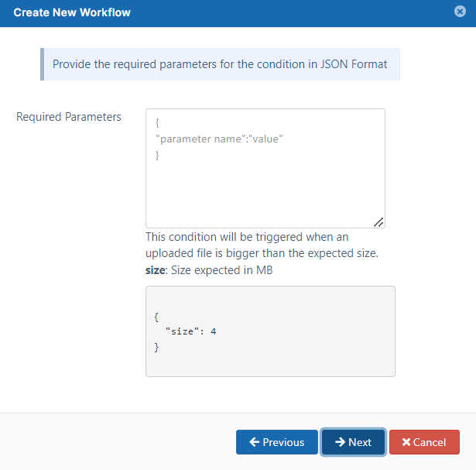476x470 pixels.
Task: Go back with the Previous button label
Action: point(283,442)
